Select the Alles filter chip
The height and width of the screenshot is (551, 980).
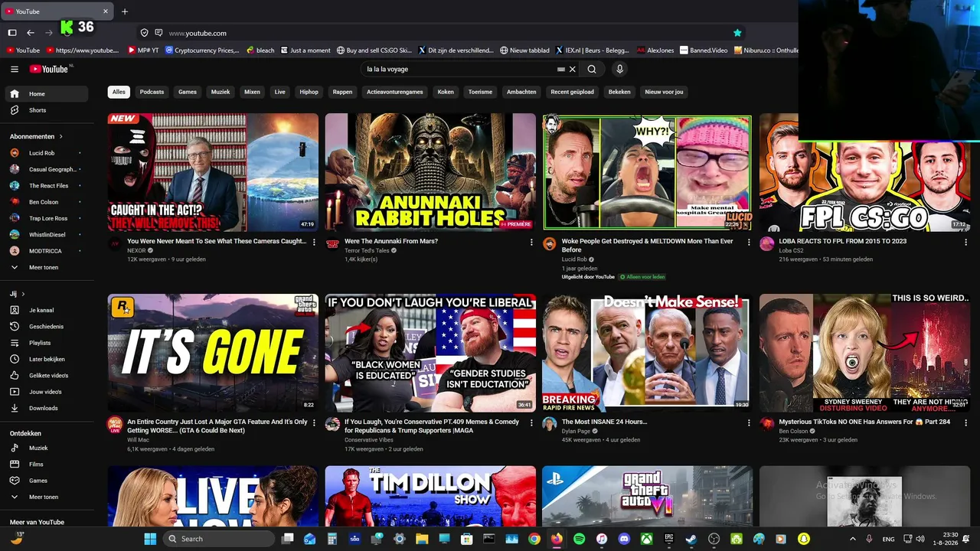click(x=119, y=92)
